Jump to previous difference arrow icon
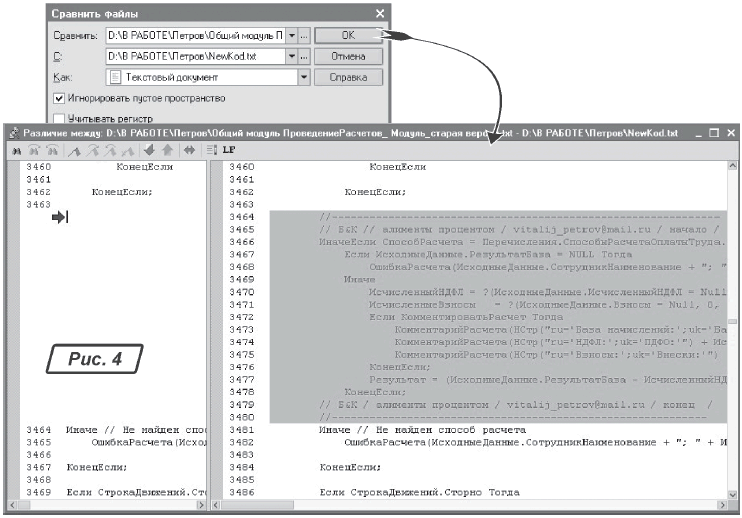This screenshot has width=742, height=518. [167, 150]
